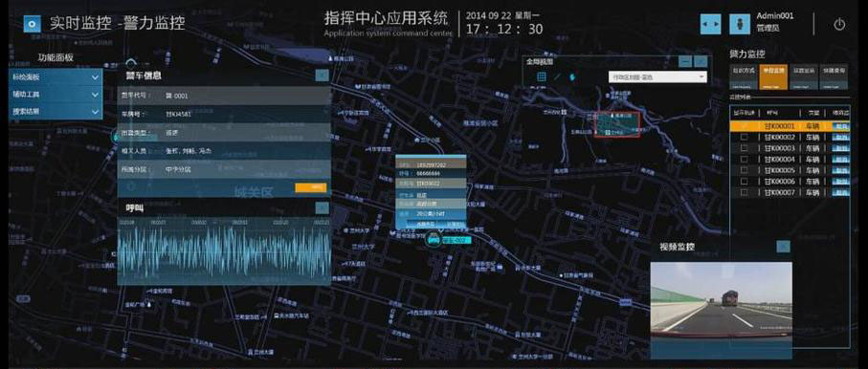
Task: Click the Admin001 user avatar icon
Action: click(740, 24)
